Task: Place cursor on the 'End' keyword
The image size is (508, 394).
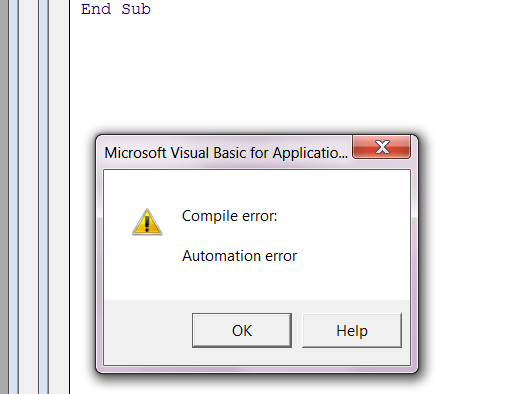Action: (96, 9)
